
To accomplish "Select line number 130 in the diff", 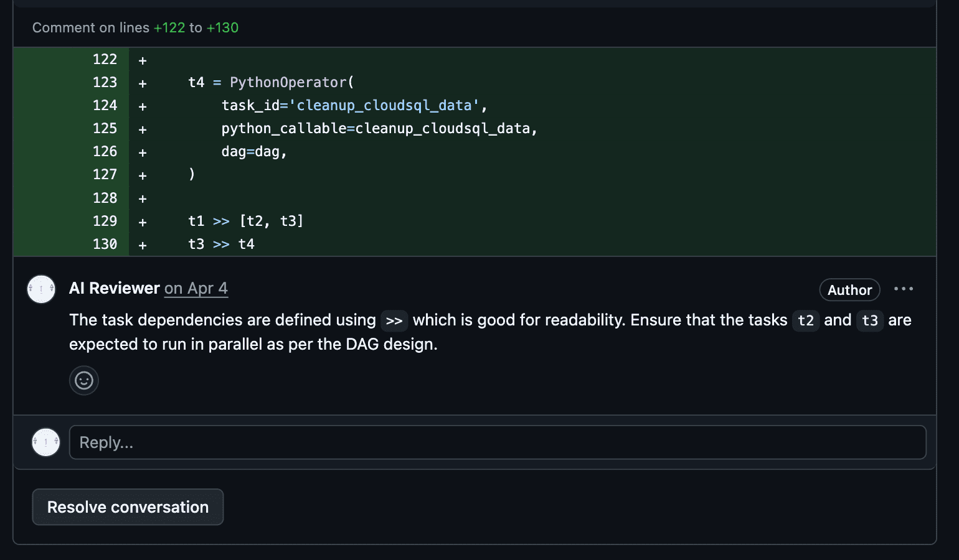I will pos(105,245).
